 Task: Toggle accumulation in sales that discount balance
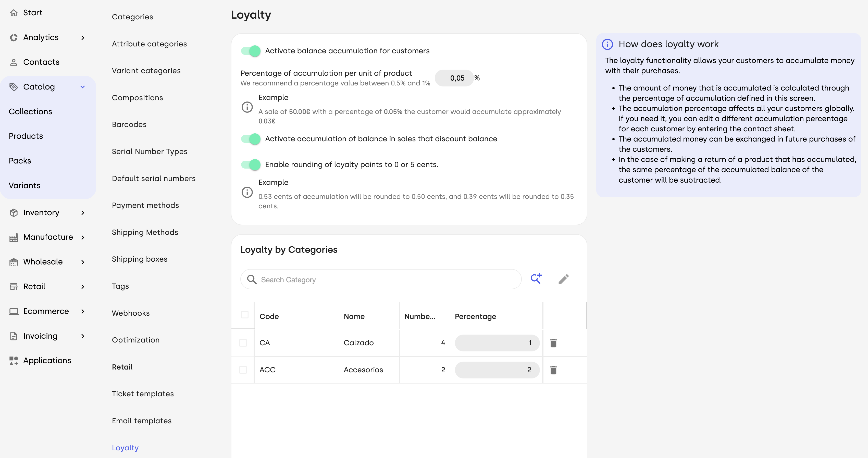(x=251, y=139)
